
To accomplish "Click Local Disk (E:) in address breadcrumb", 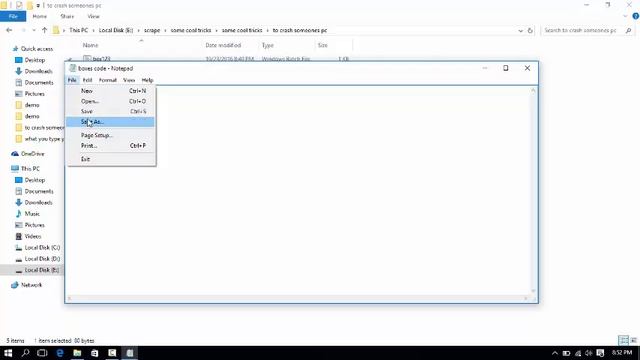I will [x=116, y=30].
